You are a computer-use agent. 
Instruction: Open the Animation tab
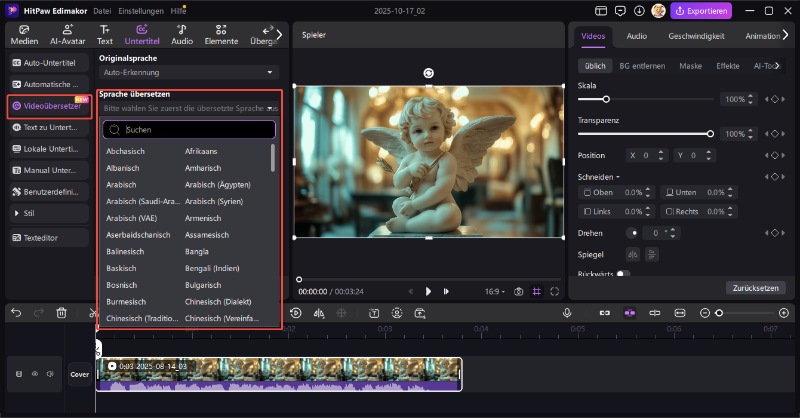click(762, 36)
